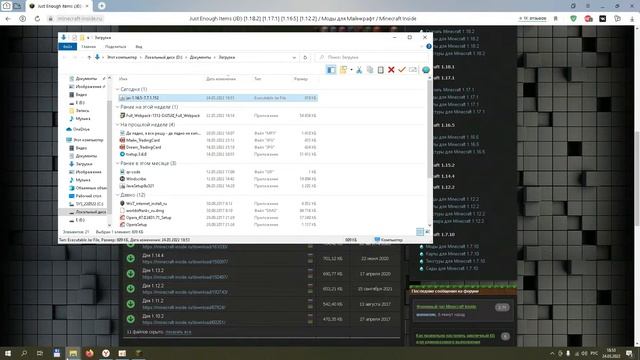Viewport: 640px width, 360px height.
Task: Open Этот компьютер in the navigation pane
Action: [x=84, y=140]
